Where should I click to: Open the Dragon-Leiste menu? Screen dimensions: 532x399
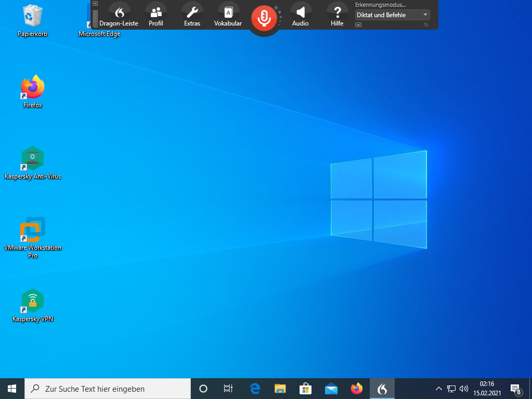point(119,15)
